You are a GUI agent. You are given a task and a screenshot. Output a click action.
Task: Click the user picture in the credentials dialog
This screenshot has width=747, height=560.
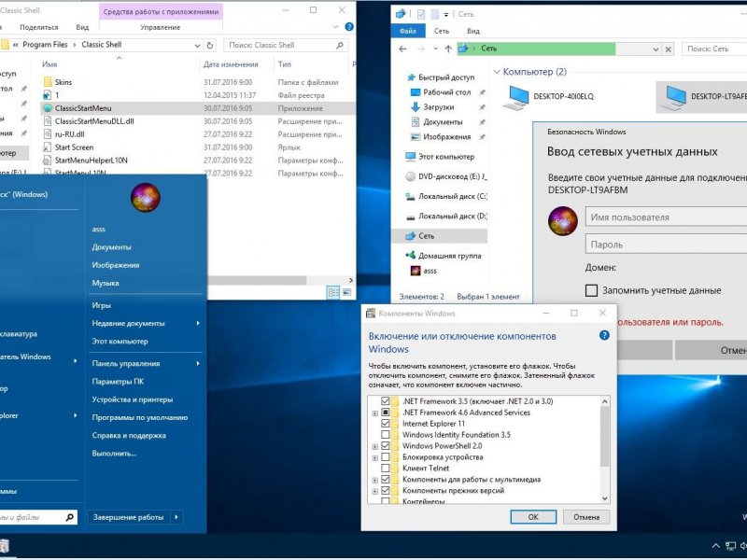[x=563, y=221]
